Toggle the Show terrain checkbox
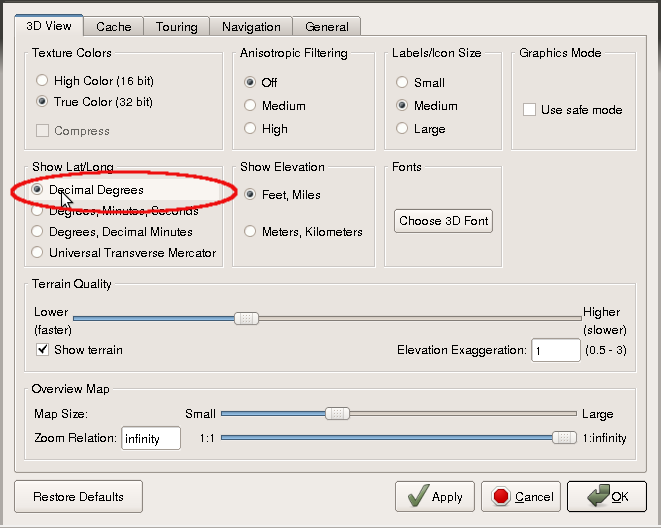661x528 pixels. coord(43,350)
